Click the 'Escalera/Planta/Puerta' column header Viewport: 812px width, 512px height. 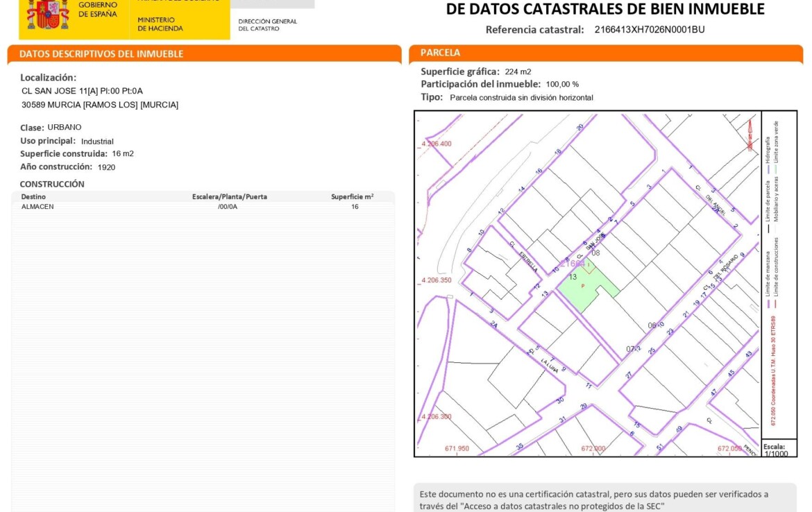(x=229, y=196)
